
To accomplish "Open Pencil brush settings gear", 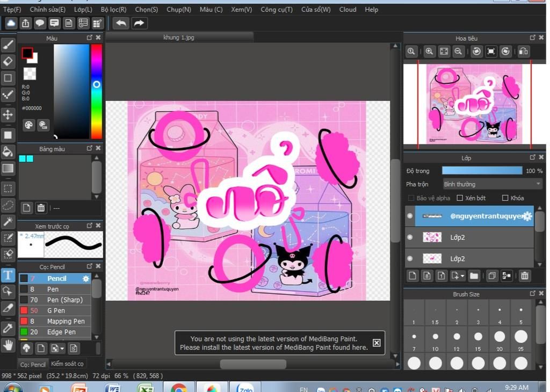I will (86, 278).
